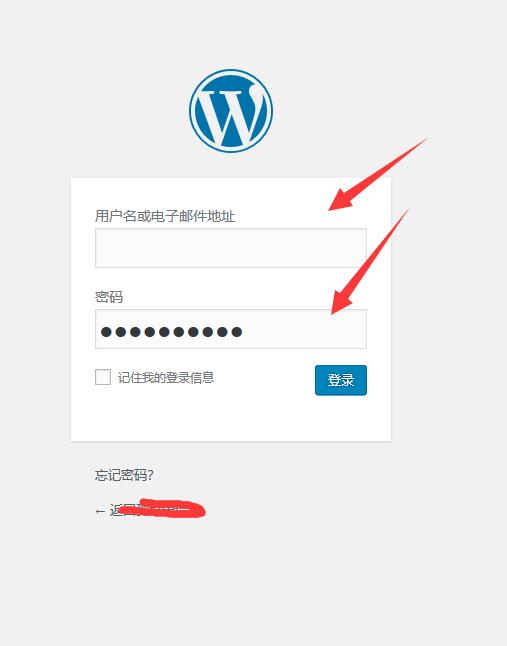
Task: Click the 记住我的登录信息 label text
Action: [x=166, y=377]
